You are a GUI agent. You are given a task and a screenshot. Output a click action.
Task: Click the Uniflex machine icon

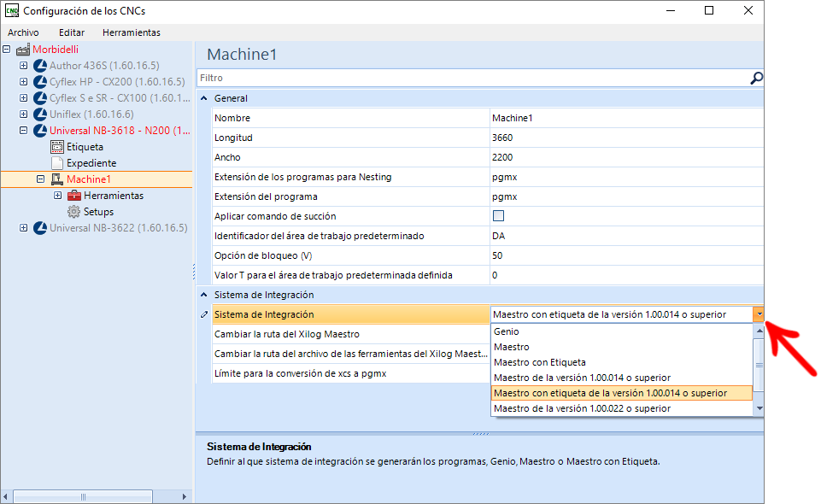pos(40,114)
